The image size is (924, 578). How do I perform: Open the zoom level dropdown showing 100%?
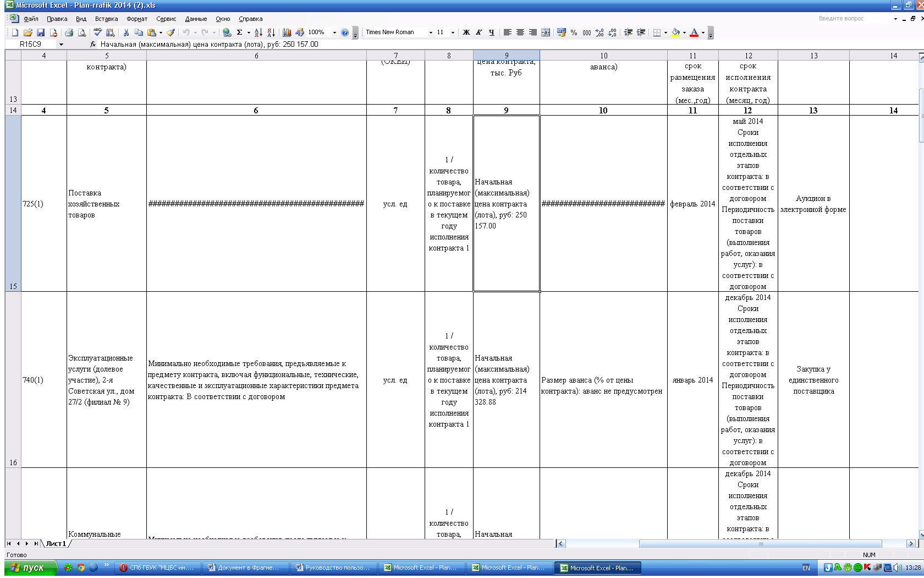(x=334, y=32)
